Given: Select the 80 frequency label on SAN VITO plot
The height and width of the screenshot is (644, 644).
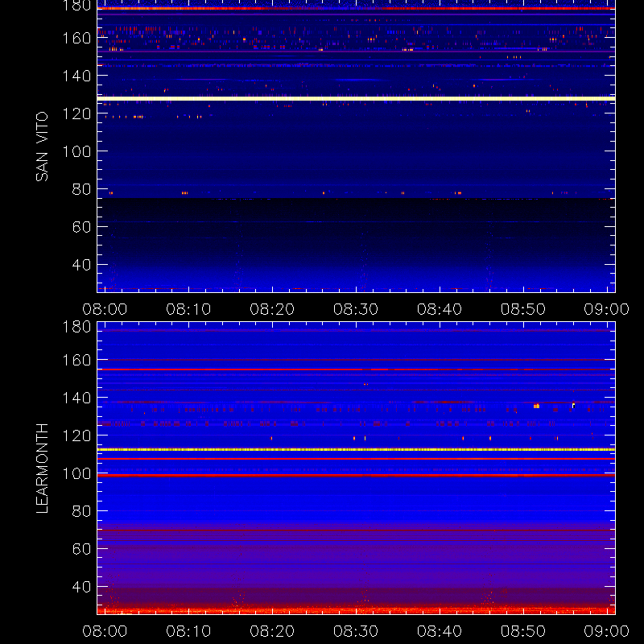Looking at the screenshot, I should (x=81, y=189).
